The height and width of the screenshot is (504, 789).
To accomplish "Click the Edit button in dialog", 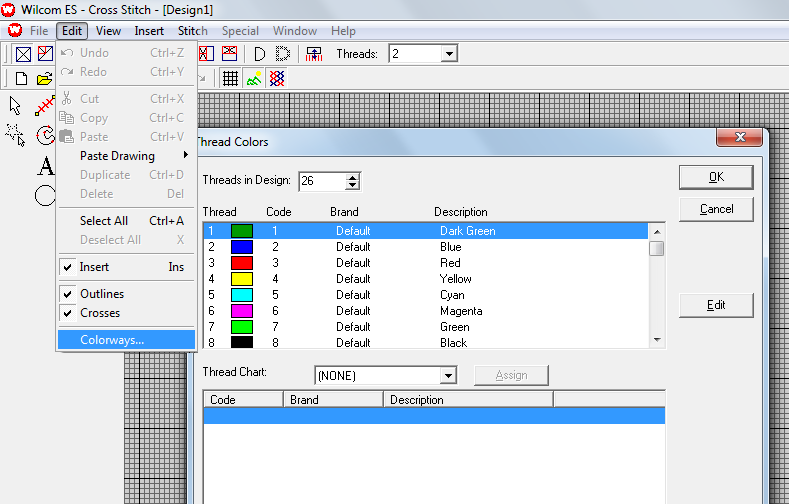I will click(715, 305).
